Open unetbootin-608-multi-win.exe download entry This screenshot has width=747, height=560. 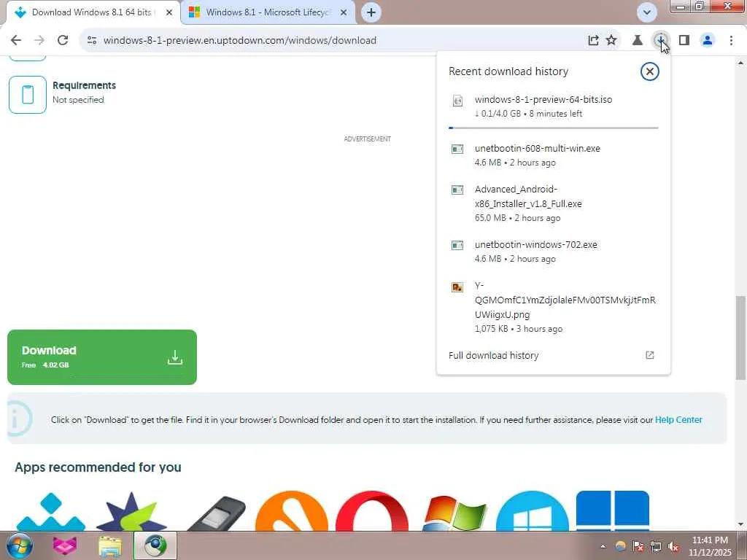pos(554,155)
